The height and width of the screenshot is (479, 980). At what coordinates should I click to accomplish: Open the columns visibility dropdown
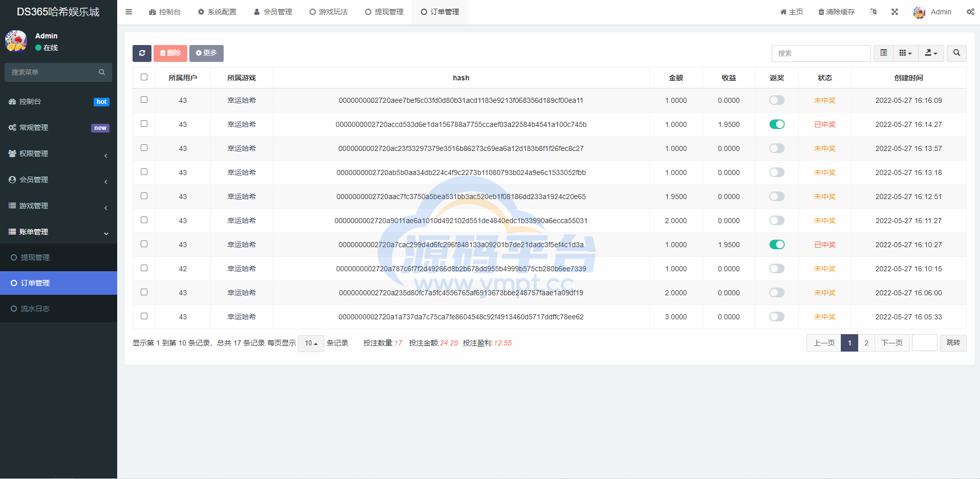click(x=905, y=53)
